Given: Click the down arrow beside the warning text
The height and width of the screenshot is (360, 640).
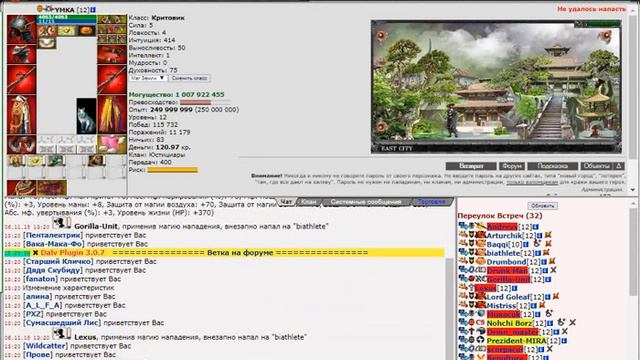Looking at the screenshot, I should click(633, 190).
